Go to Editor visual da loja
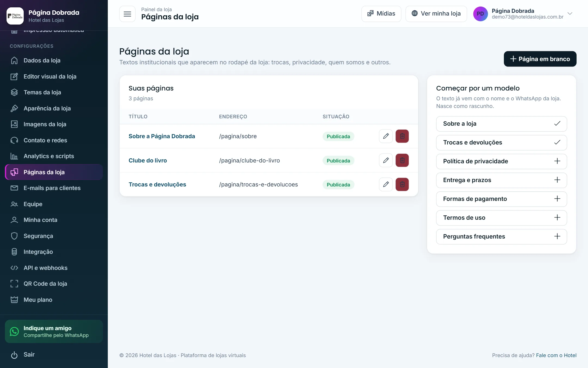The width and height of the screenshot is (588, 368). point(54,76)
